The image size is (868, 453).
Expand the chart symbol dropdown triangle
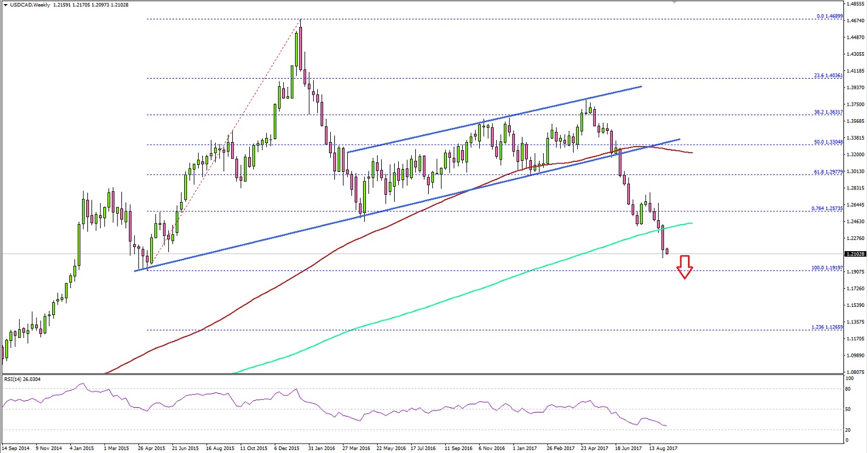coord(5,5)
